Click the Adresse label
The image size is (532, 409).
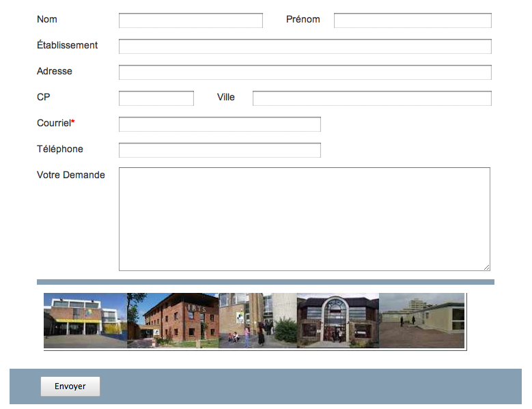point(54,71)
